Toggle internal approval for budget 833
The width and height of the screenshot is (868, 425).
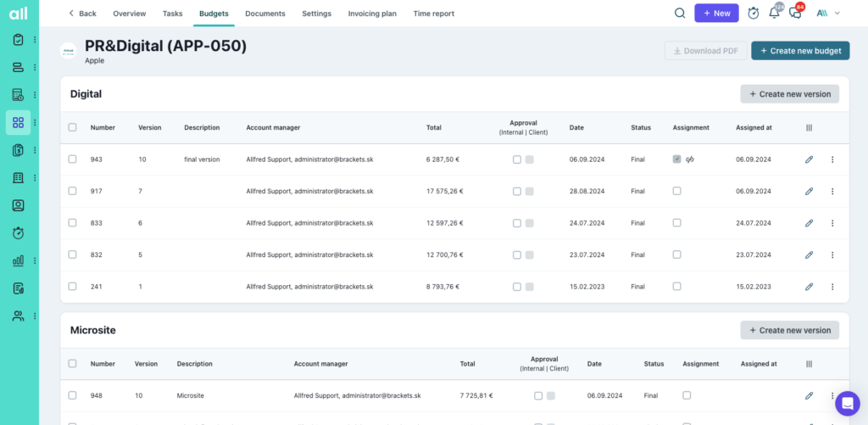517,223
